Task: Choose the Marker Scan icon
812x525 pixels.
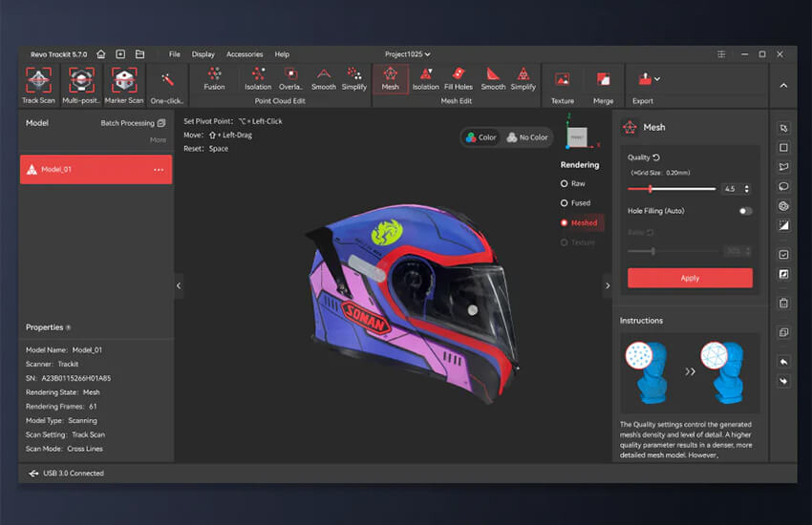Action: point(124,85)
